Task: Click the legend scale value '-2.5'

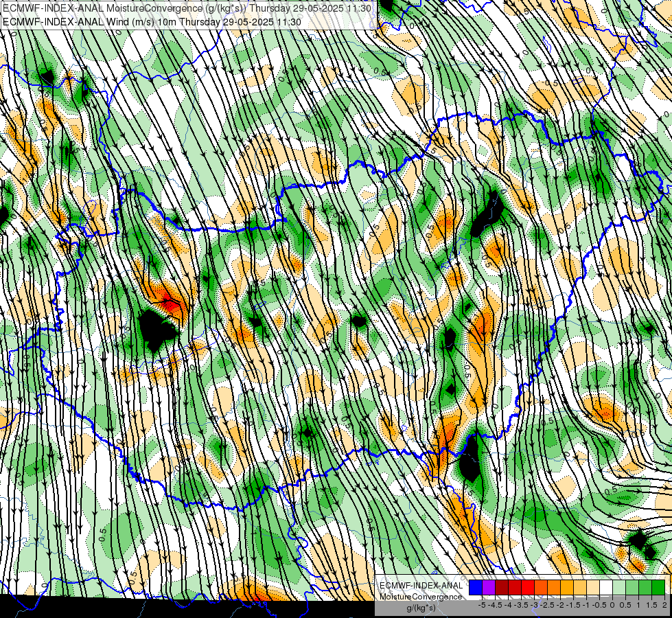Action: coord(547,605)
